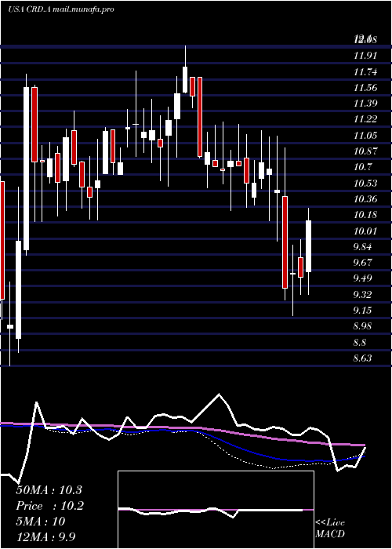Click the 9.49 price axis label

coord(362,278)
